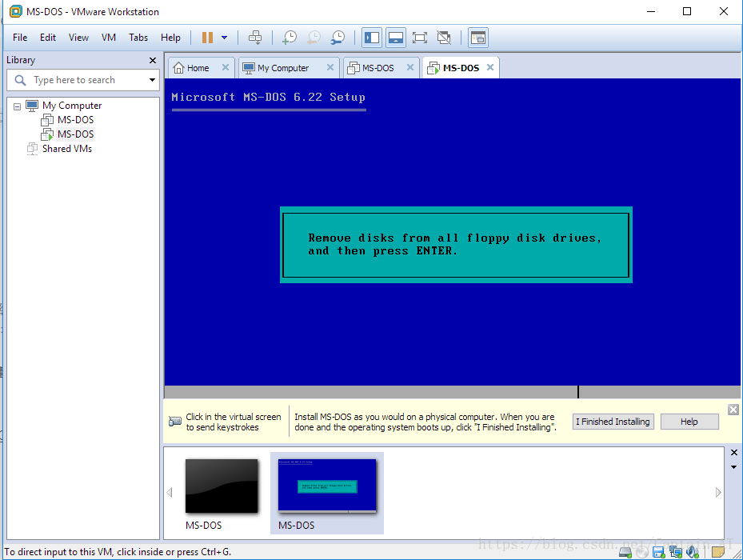Image resolution: width=743 pixels, height=560 pixels.
Task: Open the View menu
Action: click(78, 38)
